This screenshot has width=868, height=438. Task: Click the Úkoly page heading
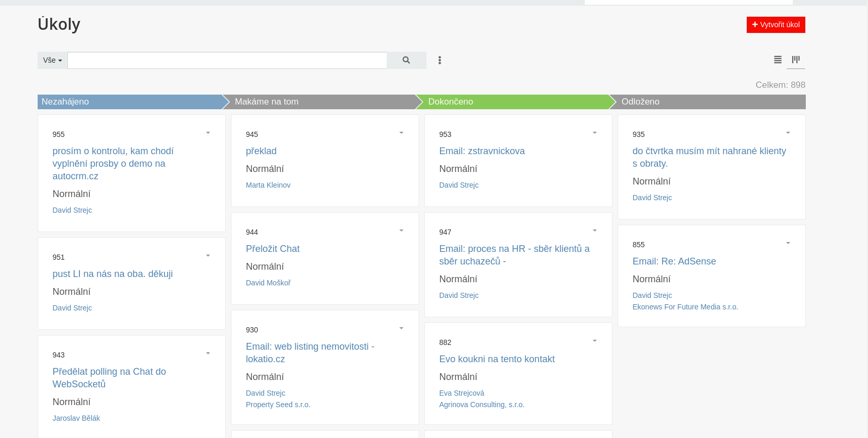coord(59,24)
